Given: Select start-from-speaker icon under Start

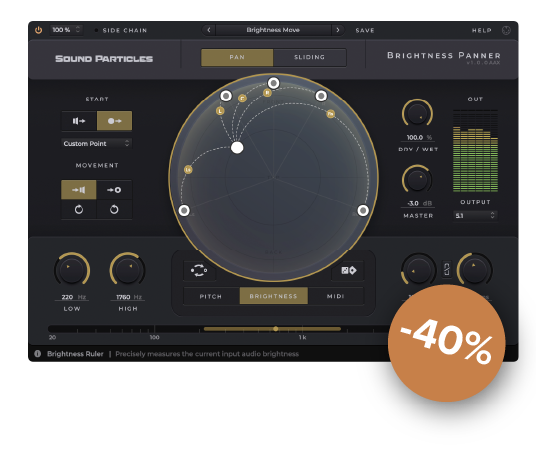Looking at the screenshot, I should click(79, 121).
